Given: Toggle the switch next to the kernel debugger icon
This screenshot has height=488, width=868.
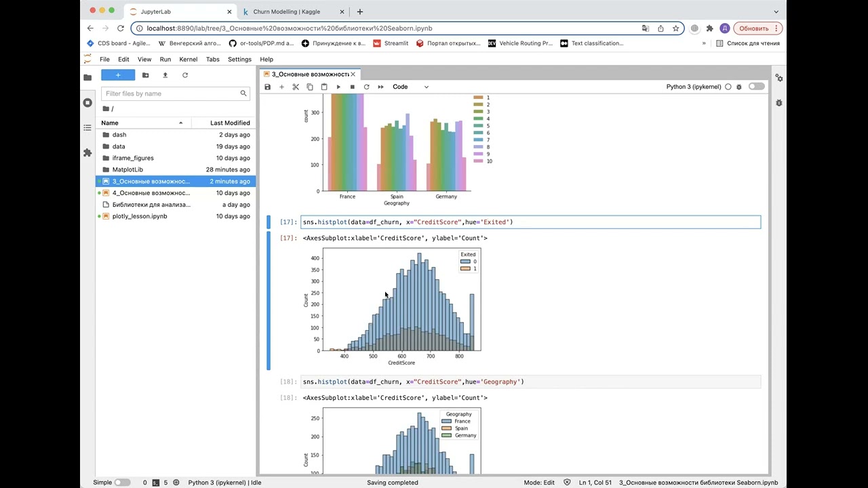Looking at the screenshot, I should coord(756,87).
